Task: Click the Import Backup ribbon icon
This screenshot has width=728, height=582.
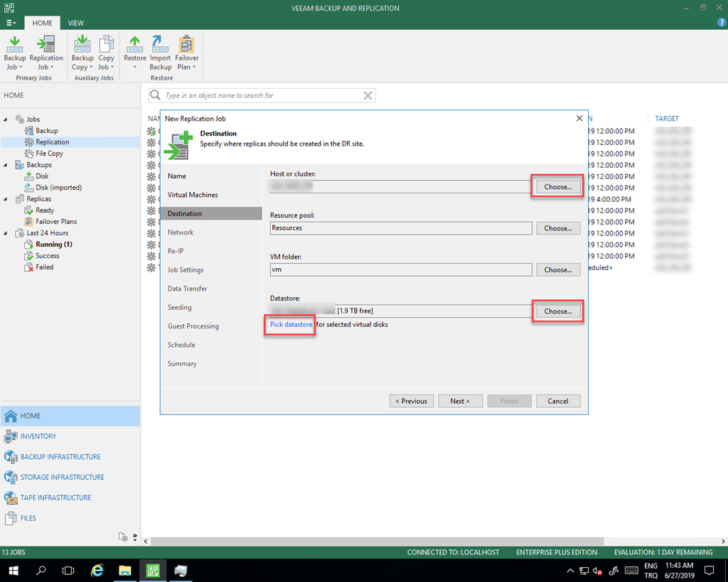Action: point(160,53)
